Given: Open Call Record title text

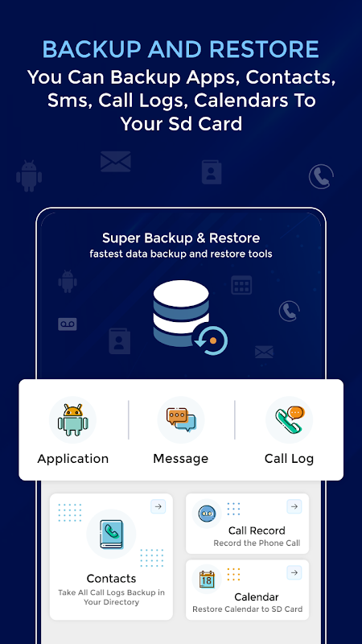Looking at the screenshot, I should 257,530.
